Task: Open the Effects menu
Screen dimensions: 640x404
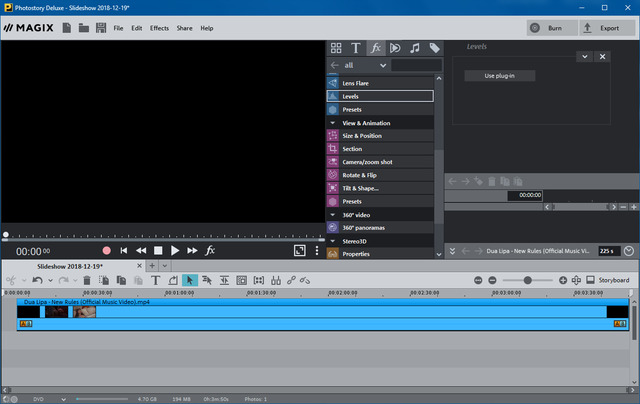Action: pyautogui.click(x=159, y=28)
